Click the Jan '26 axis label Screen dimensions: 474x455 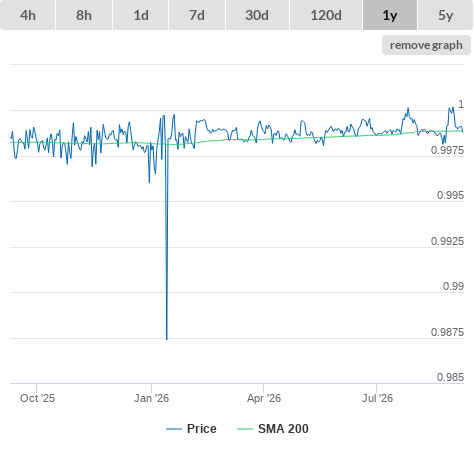click(151, 398)
